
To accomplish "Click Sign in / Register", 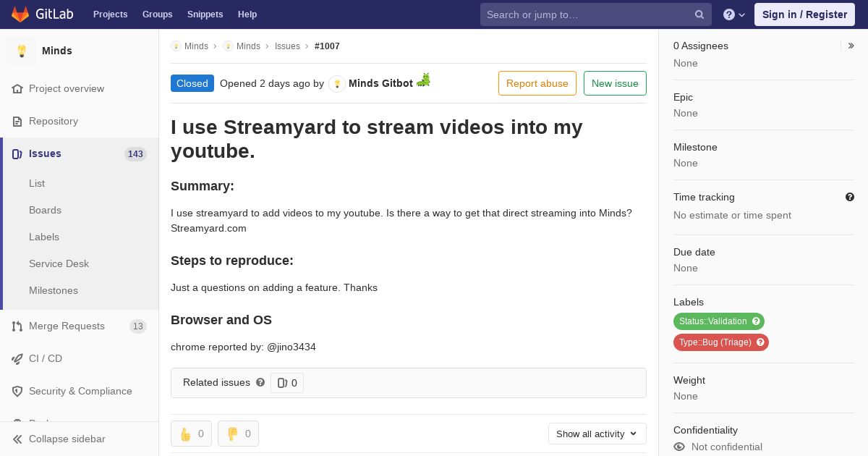I will point(804,14).
